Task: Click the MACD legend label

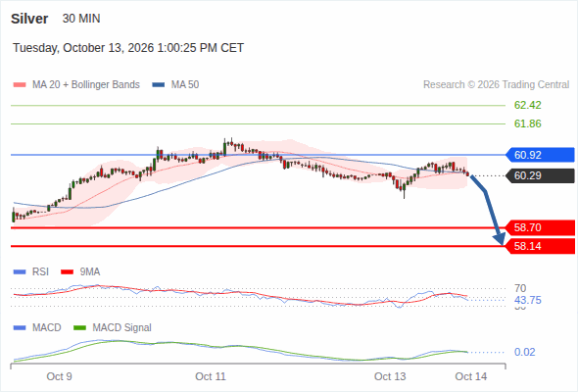Action: (46, 327)
